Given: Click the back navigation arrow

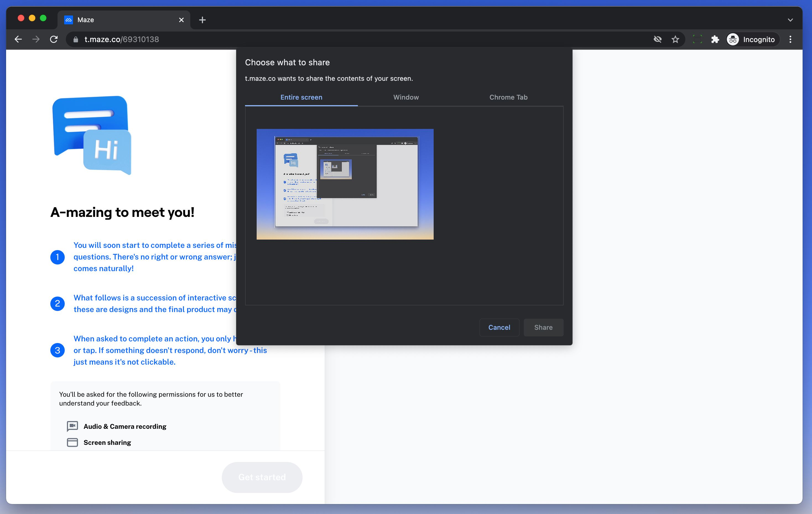Looking at the screenshot, I should point(18,39).
